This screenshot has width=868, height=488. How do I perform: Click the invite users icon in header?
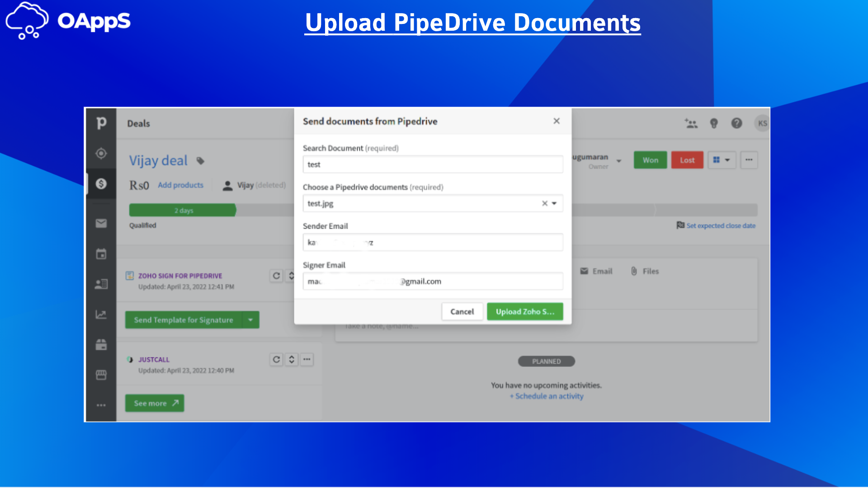click(691, 123)
